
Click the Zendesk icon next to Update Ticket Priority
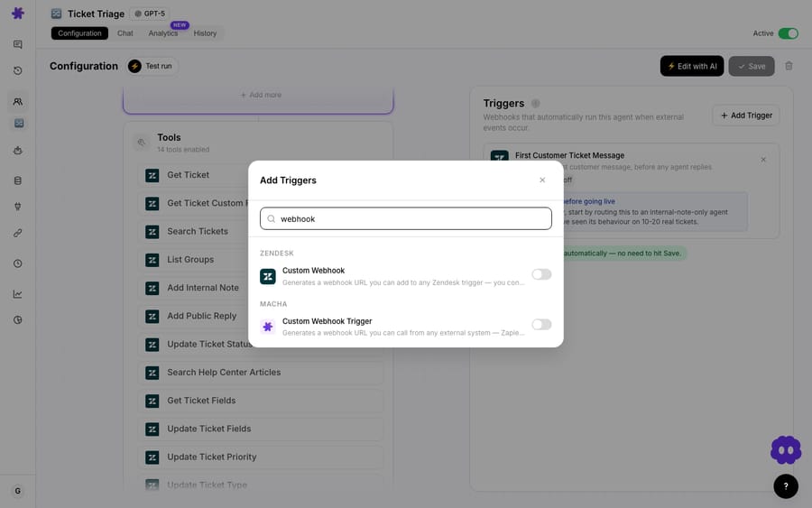click(x=152, y=457)
